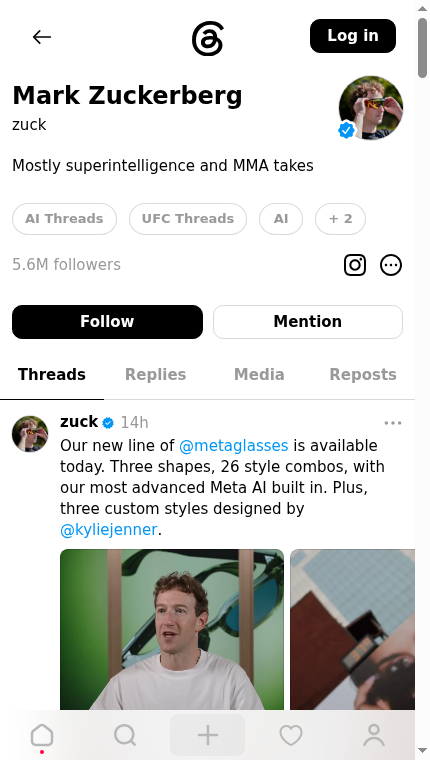Go back using the arrow icon

[42, 37]
